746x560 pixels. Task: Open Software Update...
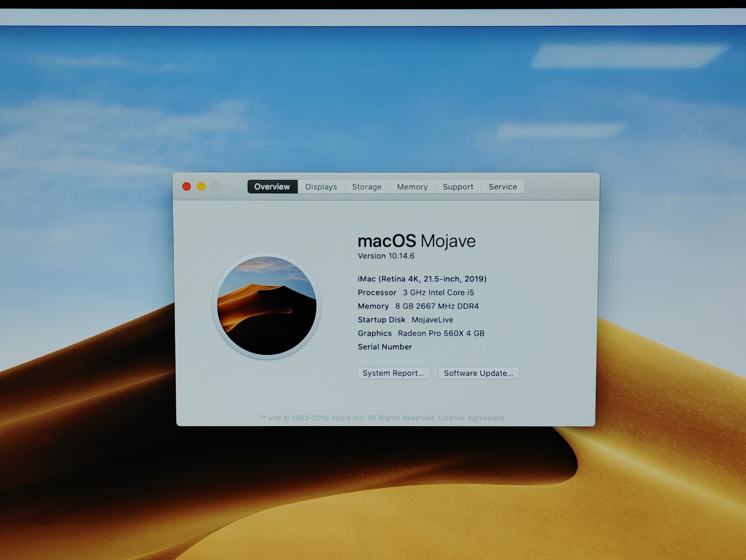coord(478,373)
